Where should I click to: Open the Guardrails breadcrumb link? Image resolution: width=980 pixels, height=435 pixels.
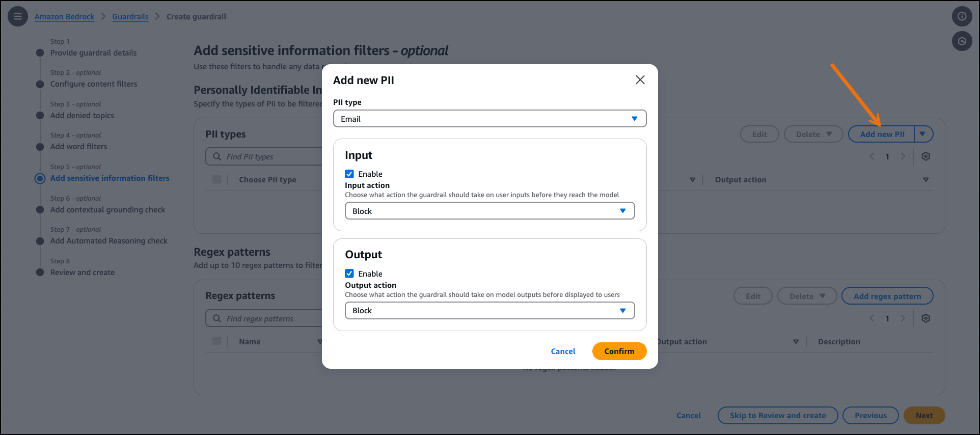point(130,17)
